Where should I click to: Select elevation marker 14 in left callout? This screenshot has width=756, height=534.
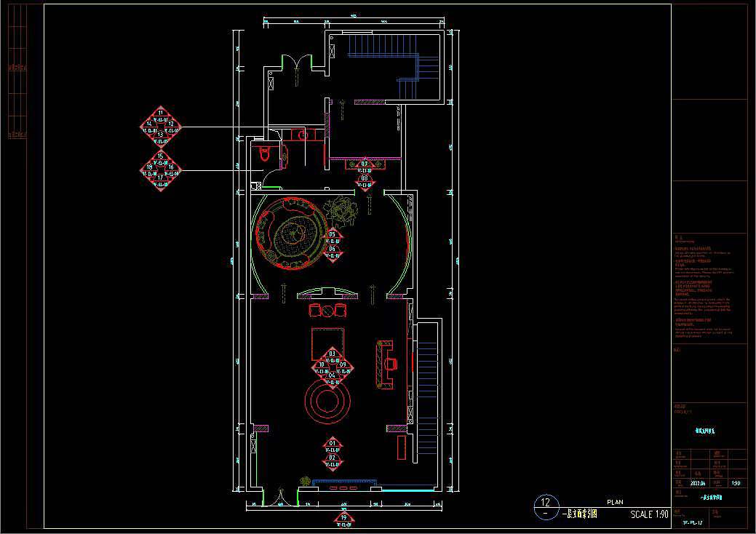point(149,127)
